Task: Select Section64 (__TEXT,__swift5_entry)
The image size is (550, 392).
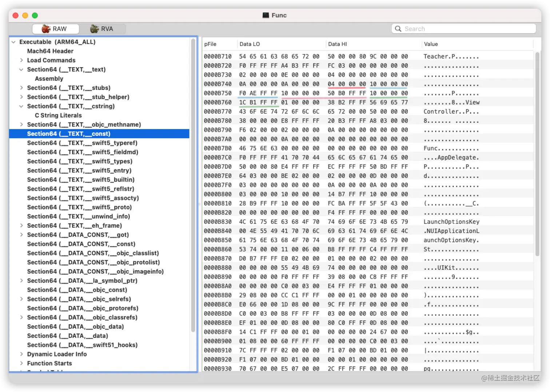Action: tap(79, 171)
